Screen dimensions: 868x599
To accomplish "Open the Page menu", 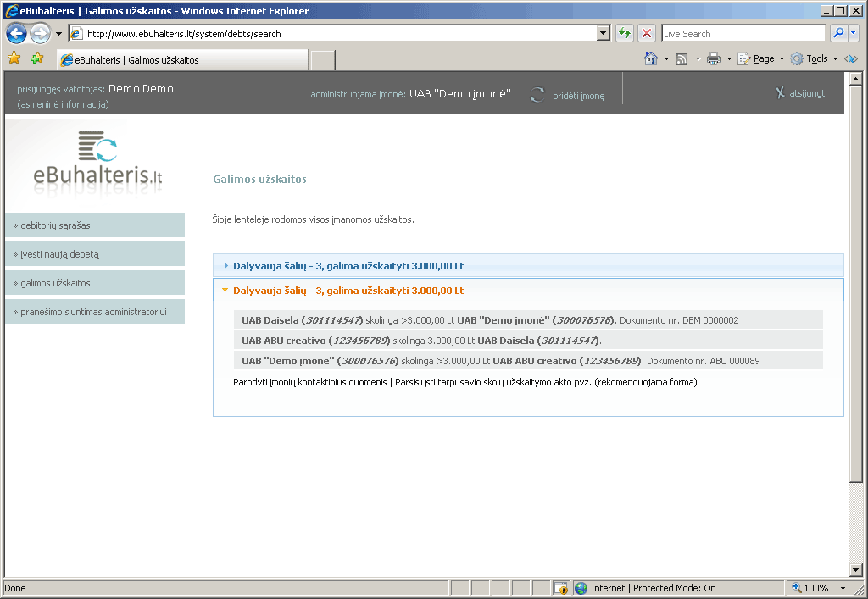I will (761, 58).
